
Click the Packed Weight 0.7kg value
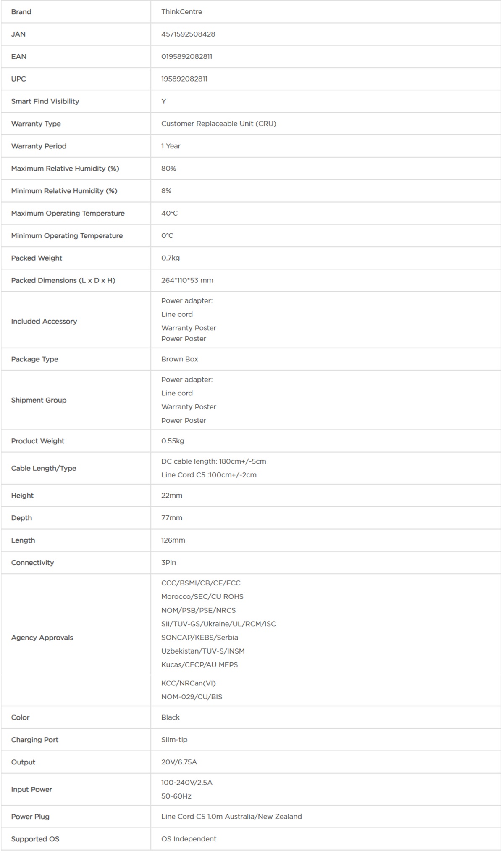click(171, 258)
